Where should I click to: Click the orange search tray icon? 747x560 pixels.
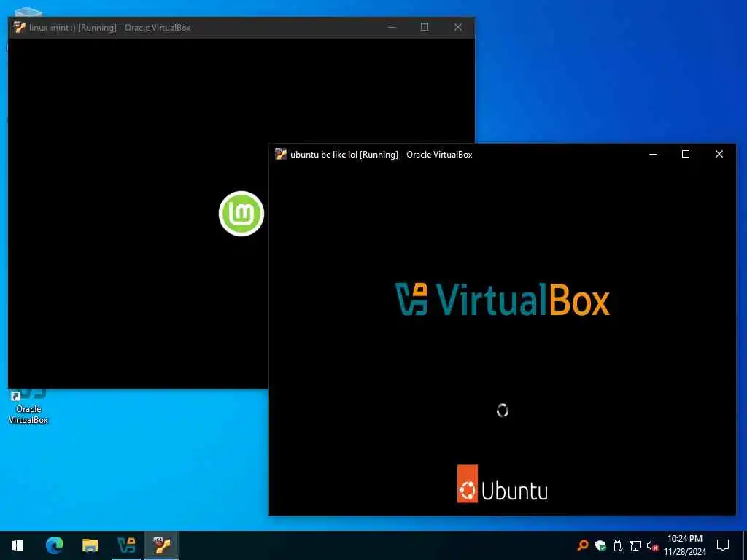tap(582, 545)
